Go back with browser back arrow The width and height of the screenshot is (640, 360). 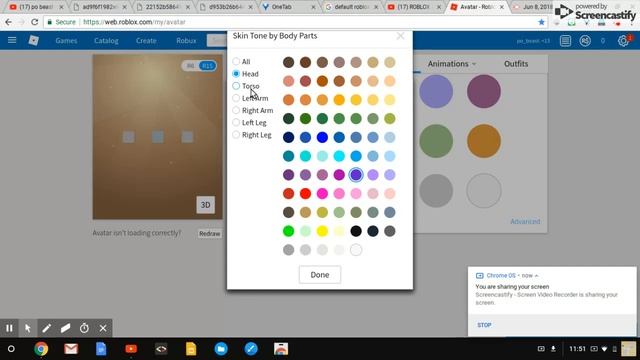tap(8, 22)
